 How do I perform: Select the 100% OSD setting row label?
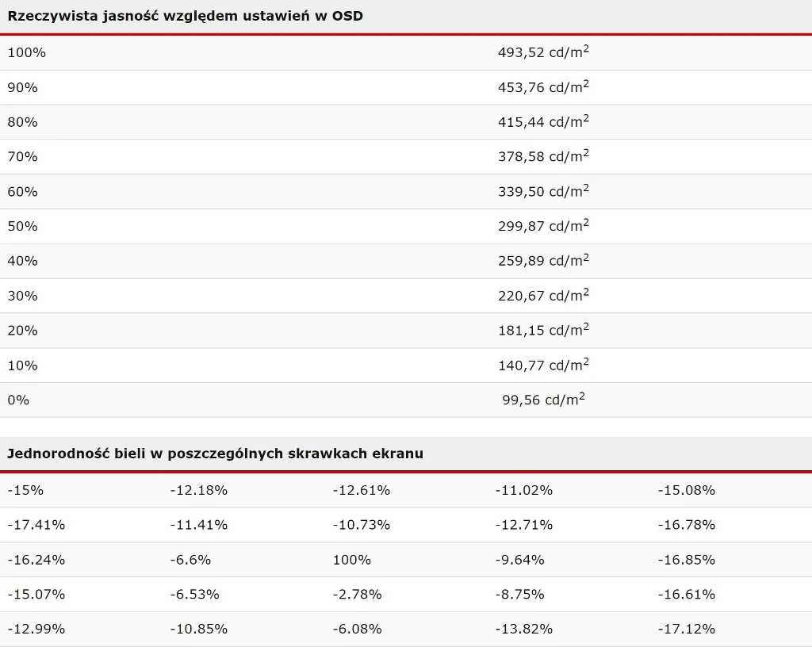(x=27, y=52)
